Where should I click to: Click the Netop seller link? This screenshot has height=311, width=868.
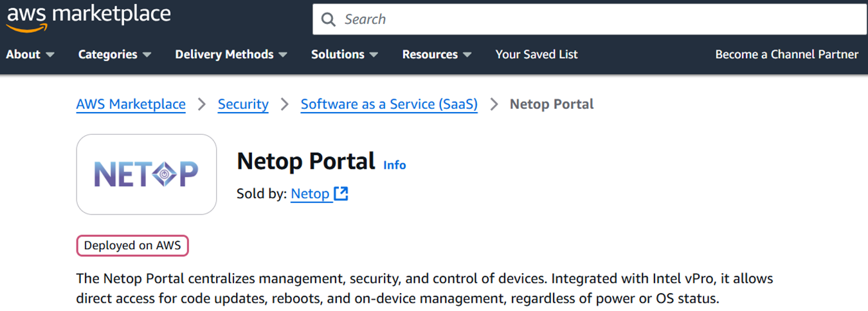coord(310,193)
